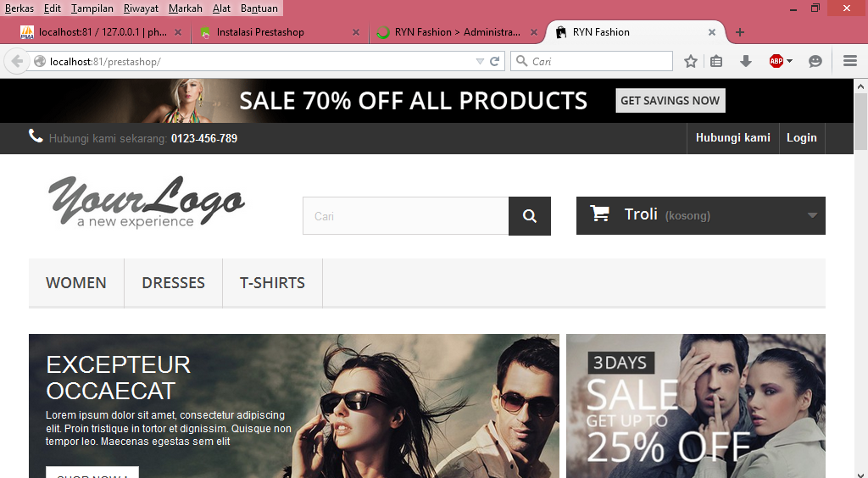Open the Bantuan menu
This screenshot has height=478, width=868.
coord(259,8)
